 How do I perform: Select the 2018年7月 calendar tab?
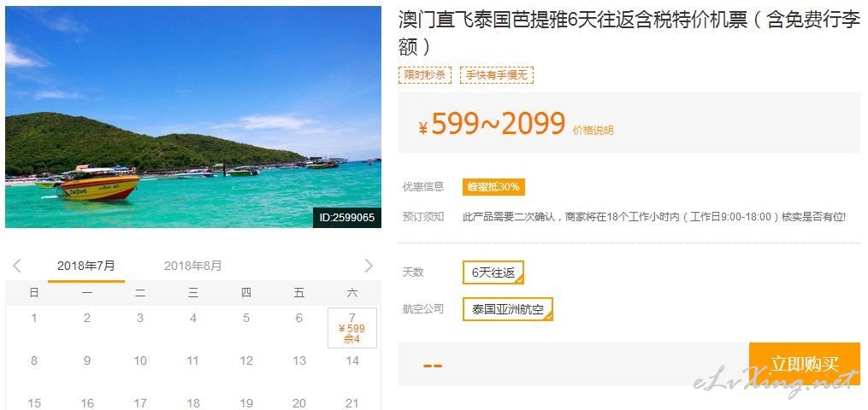pyautogui.click(x=86, y=266)
